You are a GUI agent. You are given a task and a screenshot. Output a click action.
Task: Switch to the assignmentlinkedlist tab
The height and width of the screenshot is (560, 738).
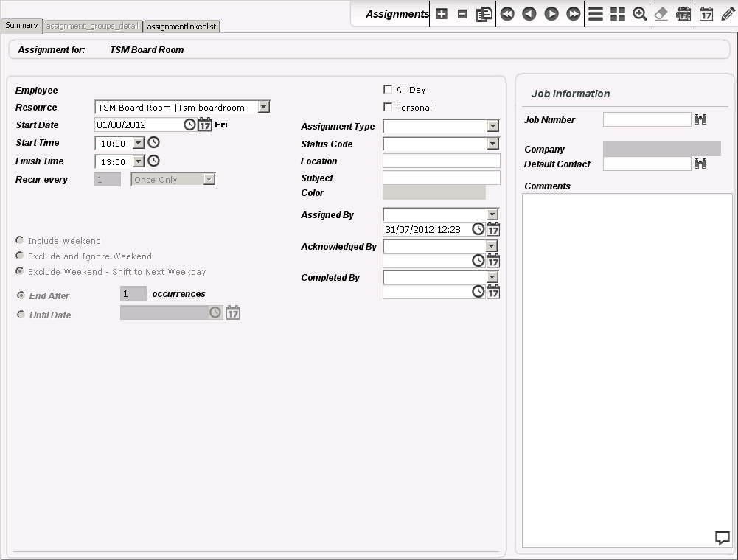pyautogui.click(x=181, y=27)
